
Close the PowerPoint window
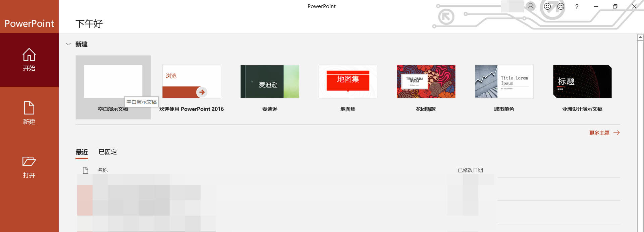tap(634, 6)
